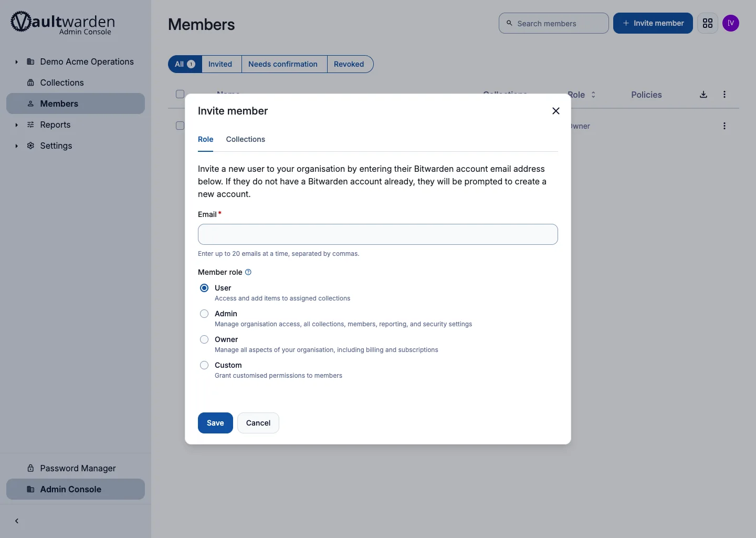
Task: Expand the Settings section arrow
Action: (16, 146)
